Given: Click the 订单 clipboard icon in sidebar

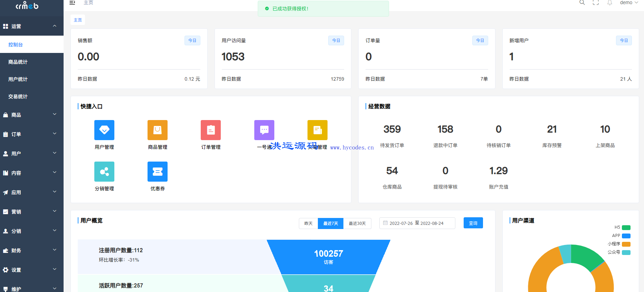Looking at the screenshot, I should click(6, 134).
